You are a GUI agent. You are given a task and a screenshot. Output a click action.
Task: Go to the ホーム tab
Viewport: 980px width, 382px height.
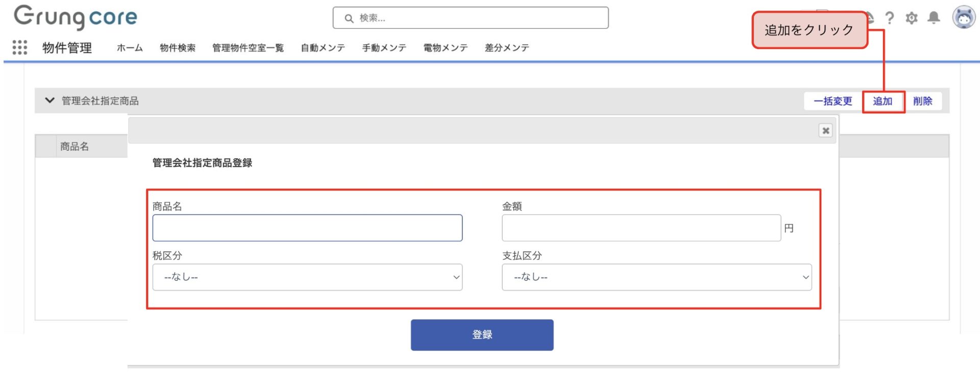click(130, 48)
